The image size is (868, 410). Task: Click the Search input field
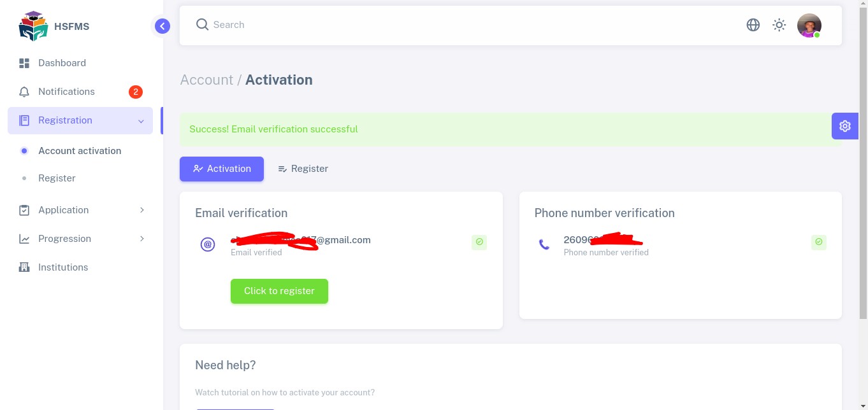pyautogui.click(x=446, y=25)
